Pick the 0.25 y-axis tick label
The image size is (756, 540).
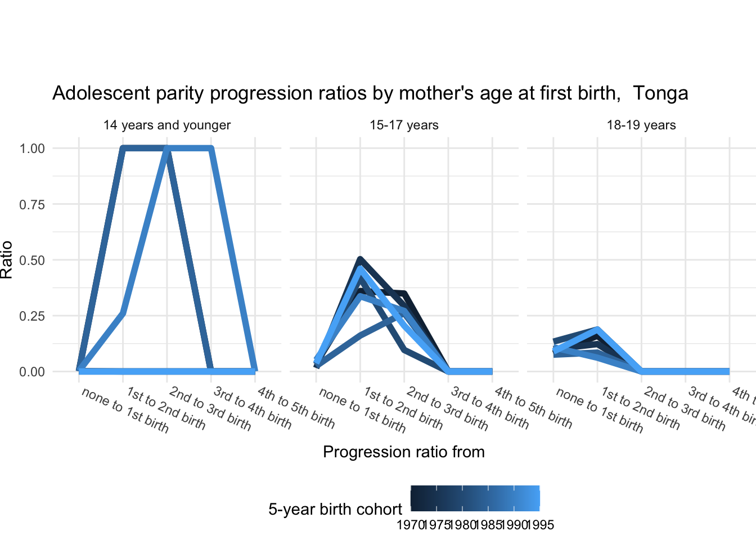31,316
